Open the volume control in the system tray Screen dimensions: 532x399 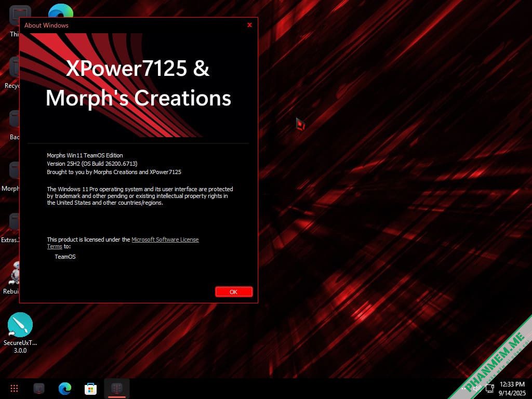point(477,388)
